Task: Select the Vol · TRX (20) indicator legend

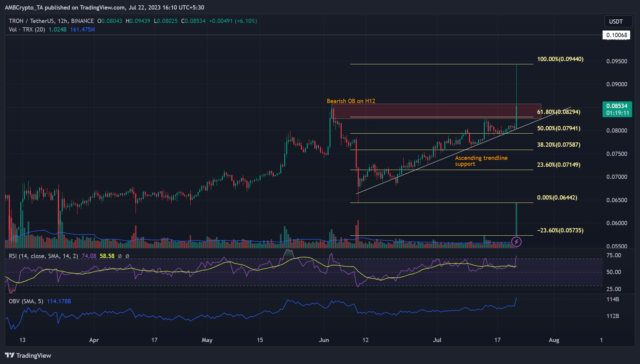Action: tap(27, 30)
